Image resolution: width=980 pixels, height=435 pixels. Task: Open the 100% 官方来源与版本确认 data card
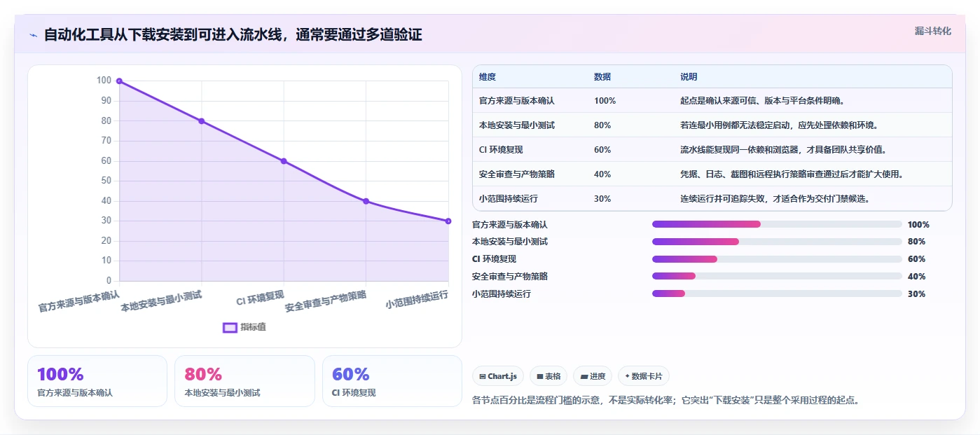[97, 381]
